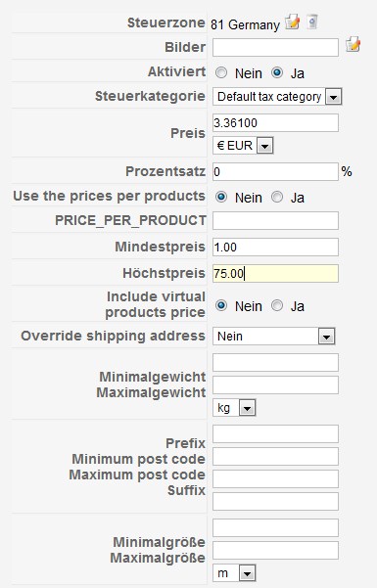
Task: Open the Steuerkategorie dropdown
Action: click(277, 97)
